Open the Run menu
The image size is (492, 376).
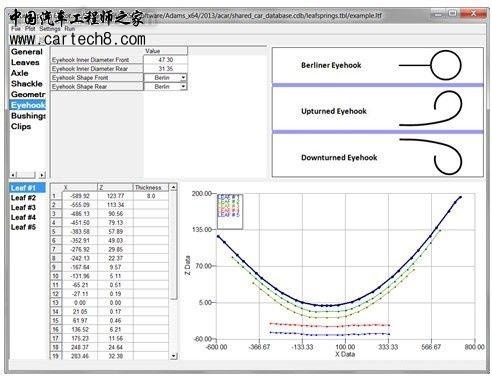pyautogui.click(x=70, y=29)
